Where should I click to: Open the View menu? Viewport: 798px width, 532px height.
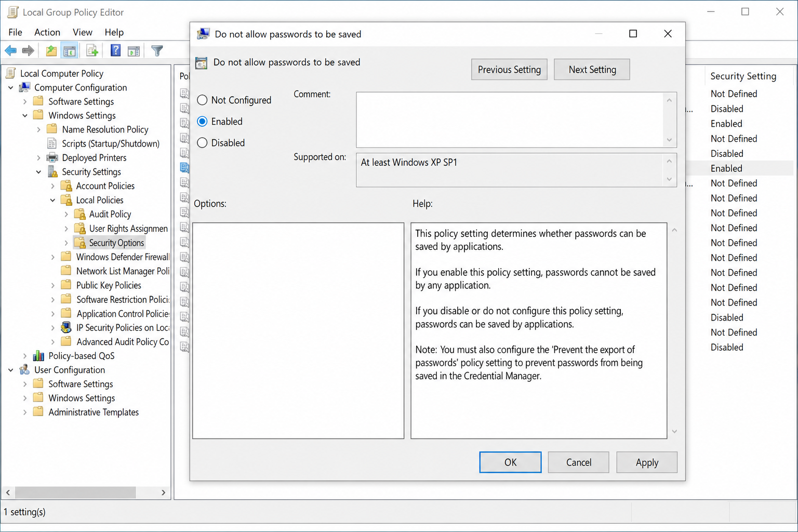click(x=82, y=32)
